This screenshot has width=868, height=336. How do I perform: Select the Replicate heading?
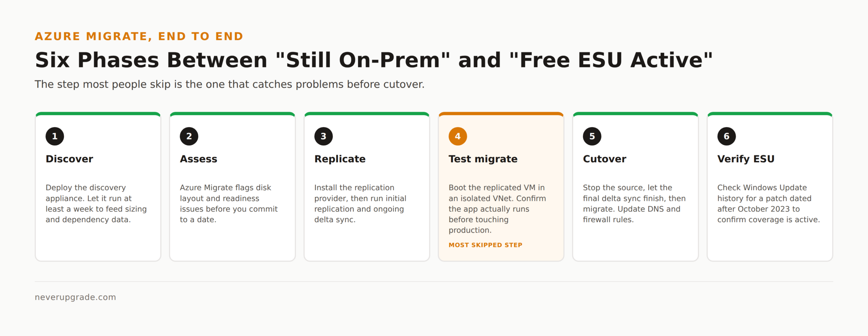tap(340, 159)
